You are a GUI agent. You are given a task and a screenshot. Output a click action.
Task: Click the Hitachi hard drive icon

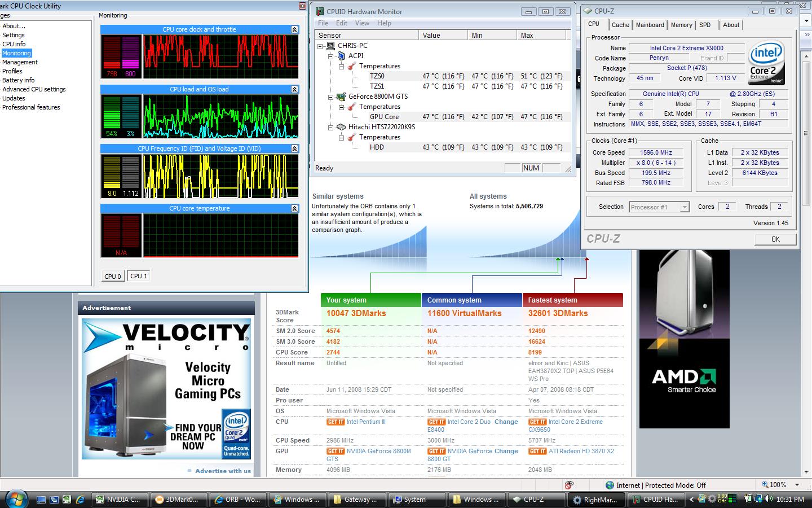pyautogui.click(x=341, y=127)
